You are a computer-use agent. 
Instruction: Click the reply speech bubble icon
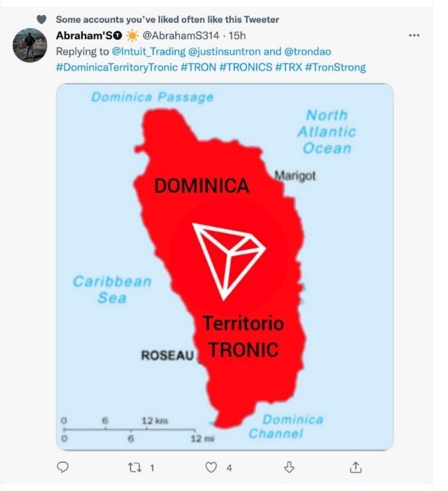pyautogui.click(x=63, y=467)
